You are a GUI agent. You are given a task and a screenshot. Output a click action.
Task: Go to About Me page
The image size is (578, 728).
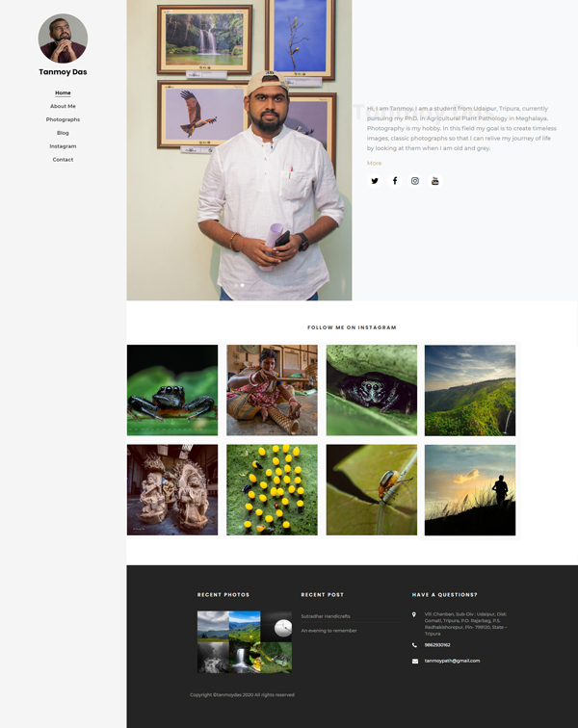(63, 106)
